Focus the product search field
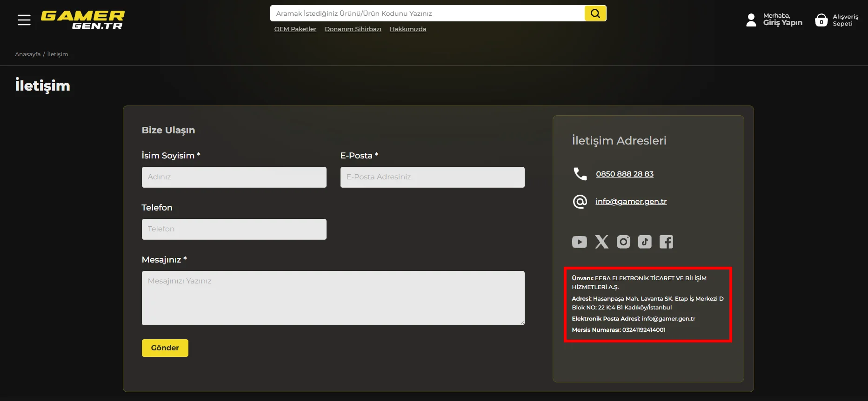 (x=427, y=13)
